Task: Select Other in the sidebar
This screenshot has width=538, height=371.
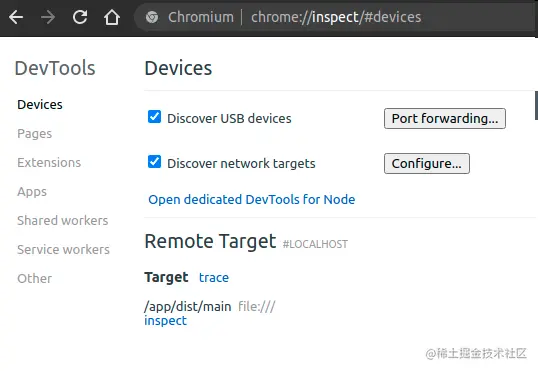Action: pyautogui.click(x=34, y=278)
